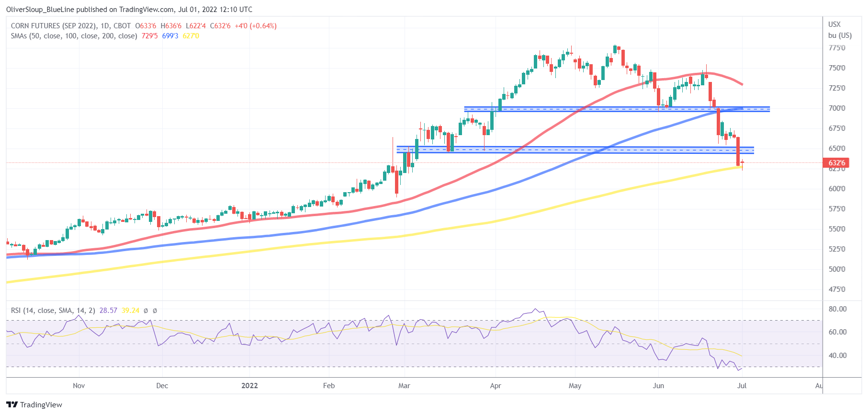Click the 2022 label on the time axis

coord(249,386)
